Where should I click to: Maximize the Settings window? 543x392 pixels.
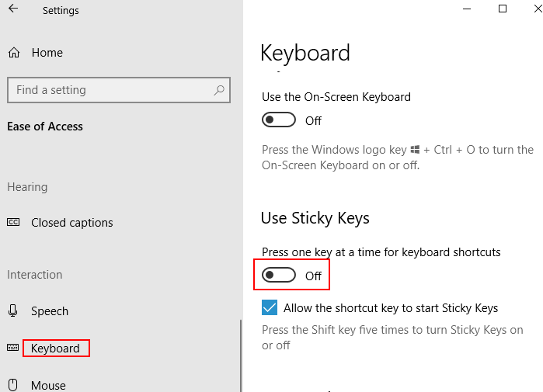[x=503, y=9]
